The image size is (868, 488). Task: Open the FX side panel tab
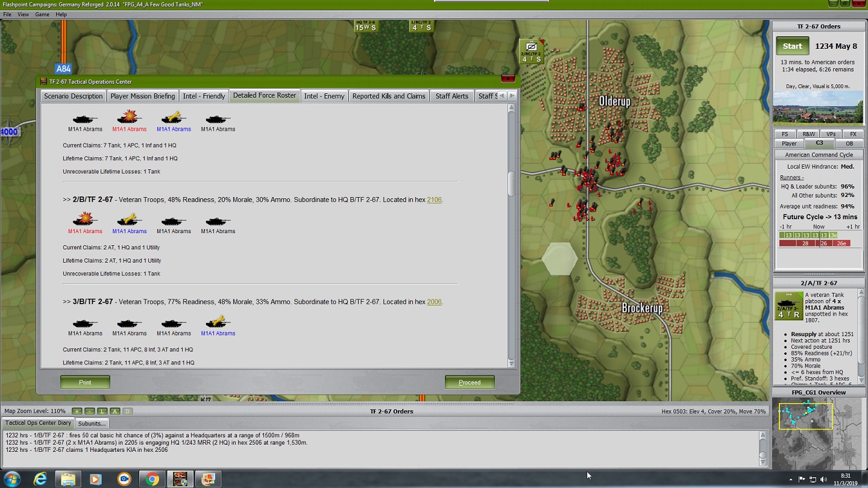[853, 134]
